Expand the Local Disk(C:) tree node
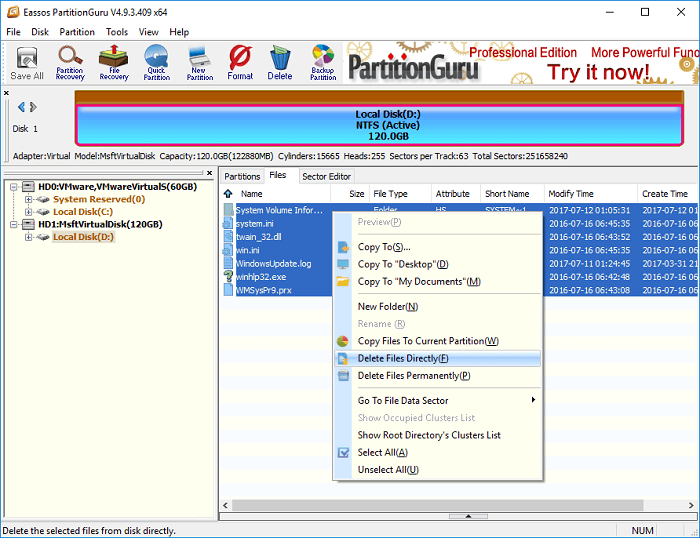The height and width of the screenshot is (538, 700). coord(29,212)
